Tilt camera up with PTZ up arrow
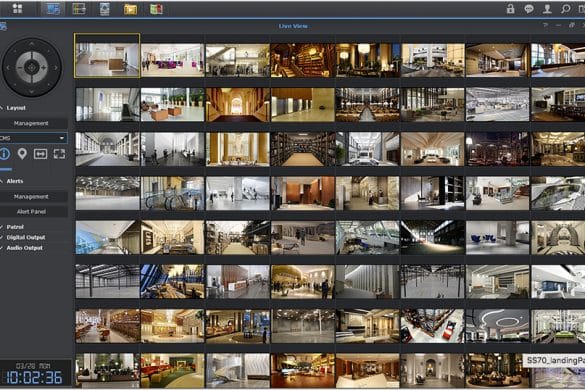This screenshot has height=390, width=585. point(32,44)
